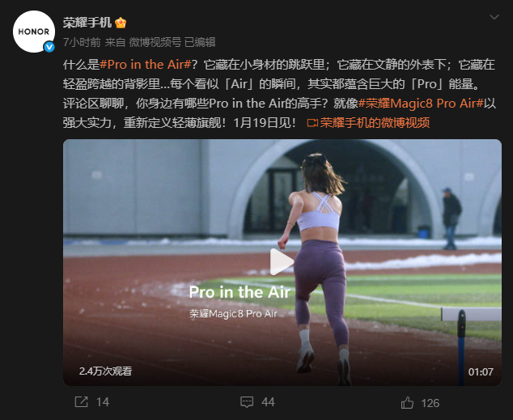Play the Pro in the Air video
The height and width of the screenshot is (420, 513).
(281, 262)
